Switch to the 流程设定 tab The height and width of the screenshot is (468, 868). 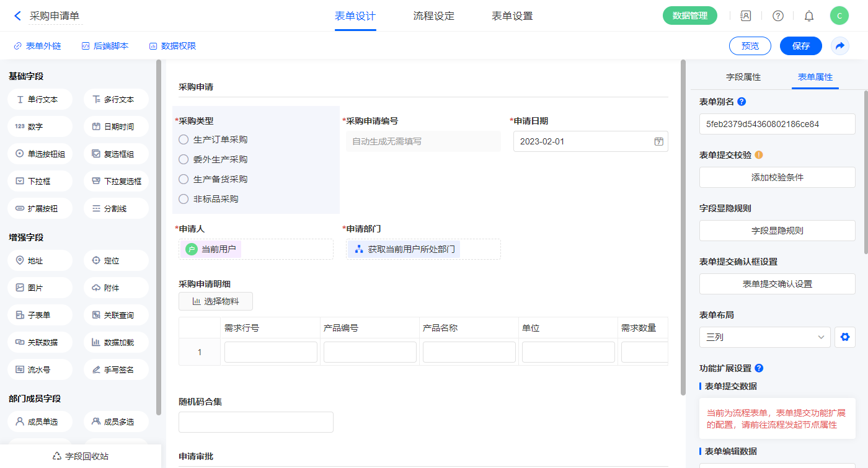coord(433,16)
